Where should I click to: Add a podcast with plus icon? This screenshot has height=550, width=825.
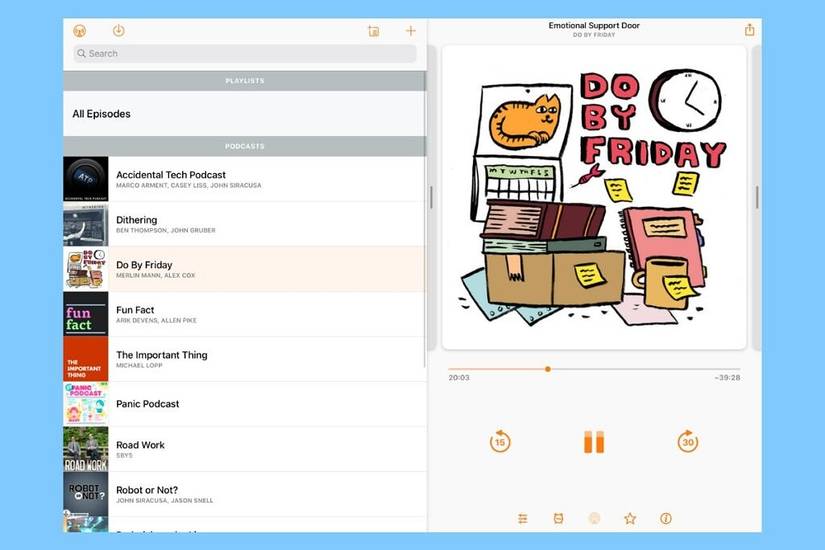(x=410, y=31)
